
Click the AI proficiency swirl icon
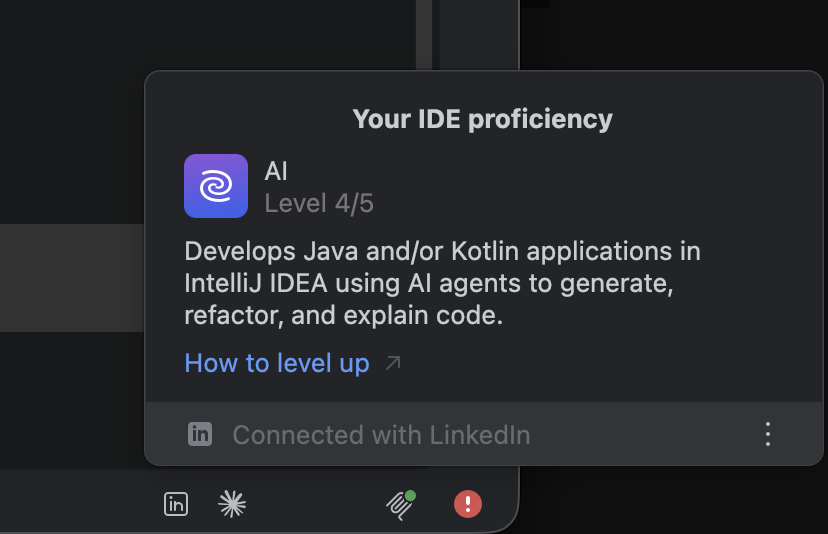click(x=215, y=186)
